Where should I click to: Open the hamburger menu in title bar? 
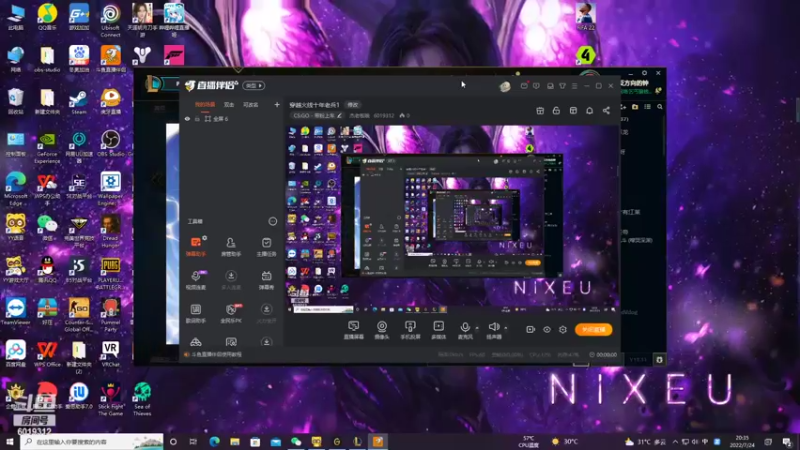(574, 86)
